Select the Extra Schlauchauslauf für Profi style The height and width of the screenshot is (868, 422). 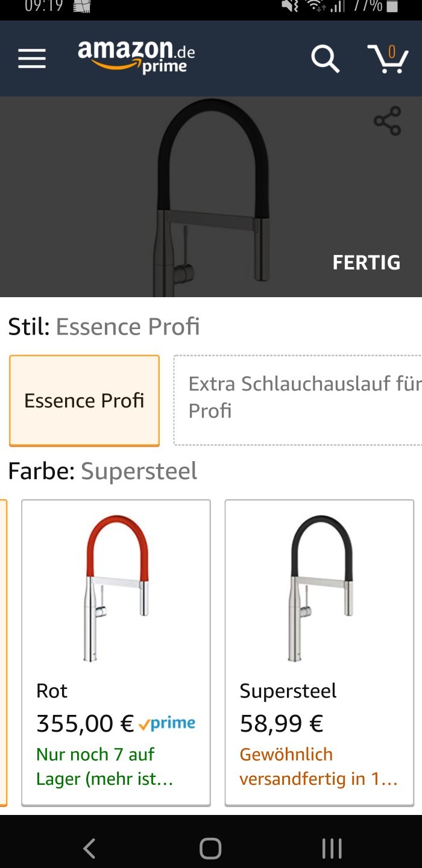coord(298,400)
